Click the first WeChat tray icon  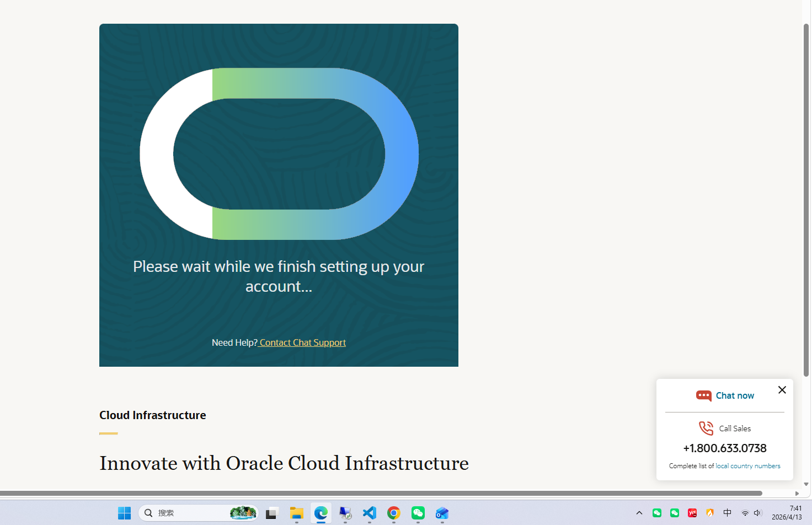pyautogui.click(x=657, y=513)
